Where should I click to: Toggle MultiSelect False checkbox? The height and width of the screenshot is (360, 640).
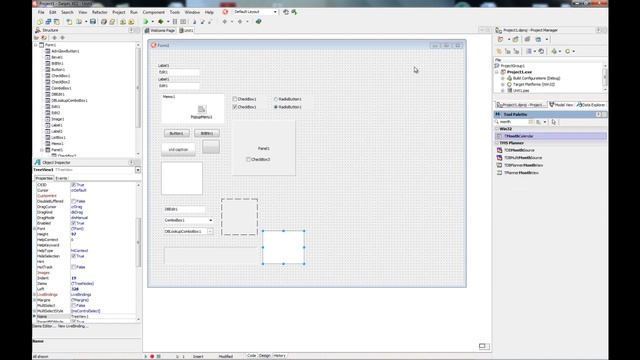pyautogui.click(x=74, y=305)
